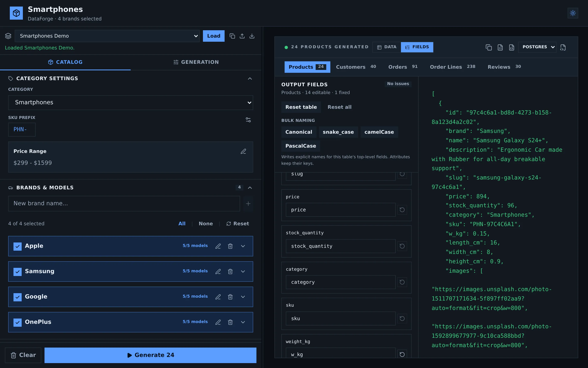Delete the OnePlus brand trash icon
The image size is (588, 368).
pyautogui.click(x=230, y=322)
